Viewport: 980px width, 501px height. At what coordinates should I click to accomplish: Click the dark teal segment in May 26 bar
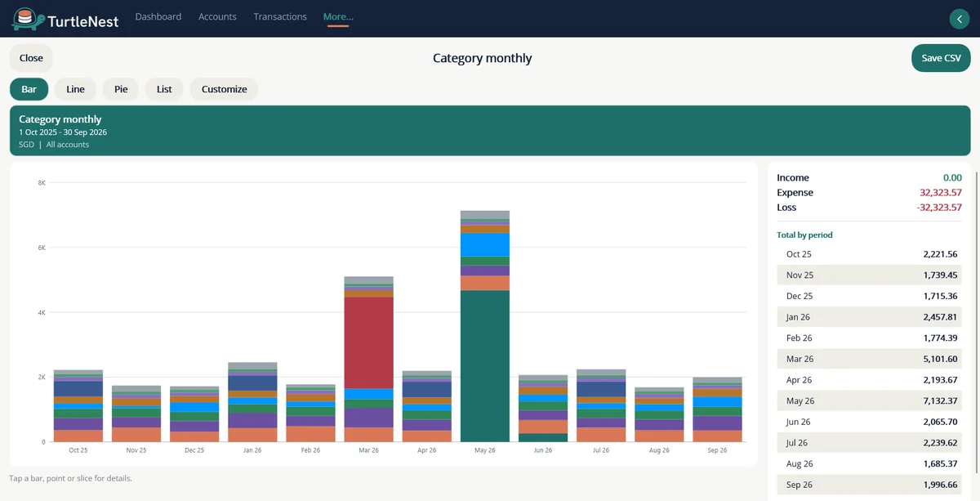point(485,366)
